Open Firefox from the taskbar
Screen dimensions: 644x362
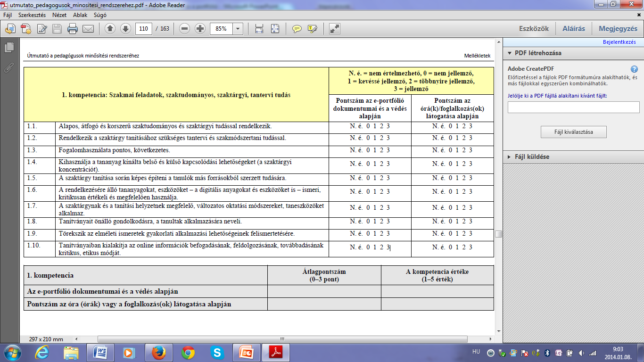(159, 352)
